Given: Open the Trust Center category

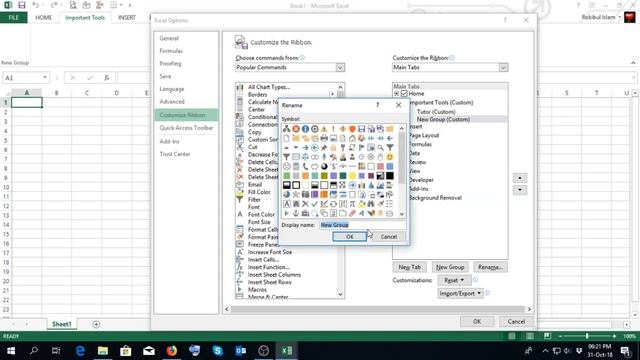Looking at the screenshot, I should 175,154.
